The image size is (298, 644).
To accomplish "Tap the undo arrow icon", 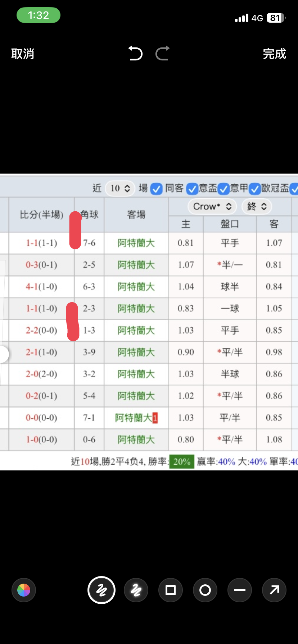I will 136,54.
